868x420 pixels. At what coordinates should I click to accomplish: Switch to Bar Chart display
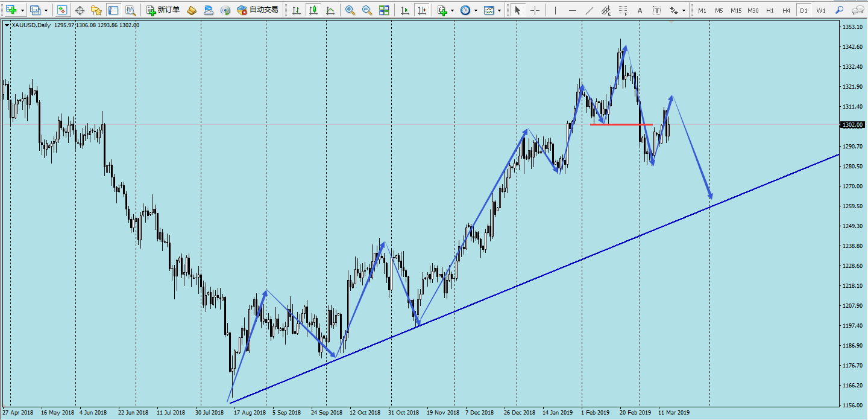click(x=296, y=10)
